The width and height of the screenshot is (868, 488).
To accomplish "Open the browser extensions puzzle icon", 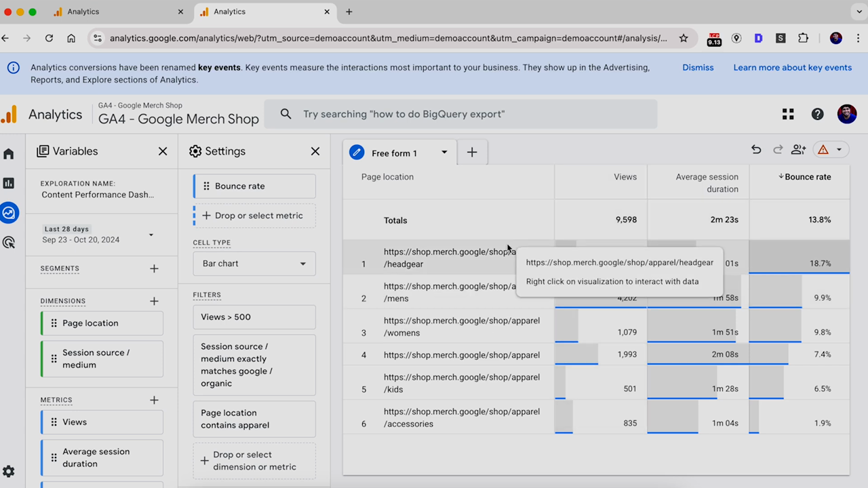I will [803, 39].
